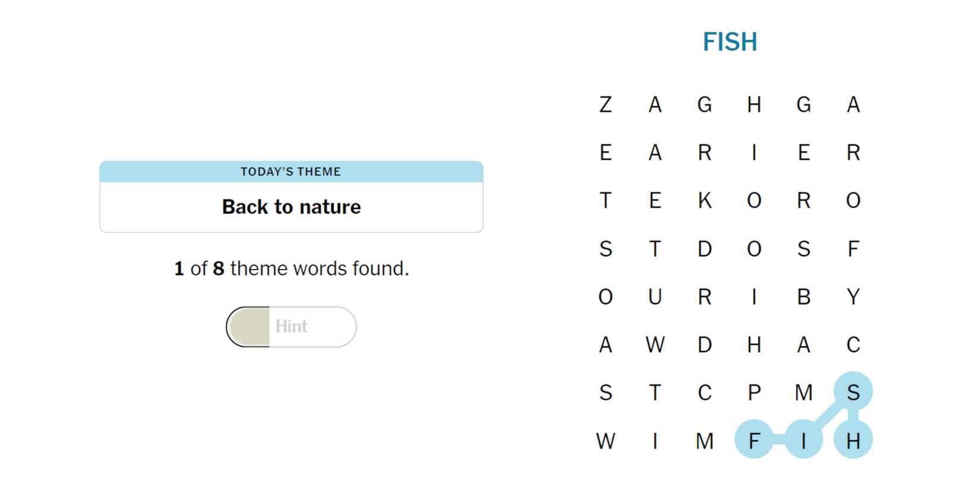The image size is (980, 490).
Task: Click the FISH word above the grid
Action: point(730,42)
